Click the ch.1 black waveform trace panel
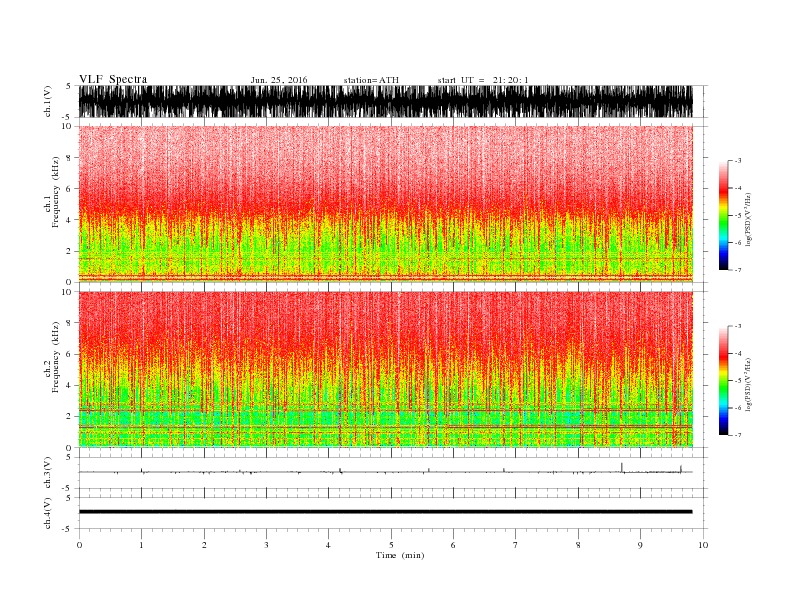Screen dimensions: 792x612 [385, 101]
